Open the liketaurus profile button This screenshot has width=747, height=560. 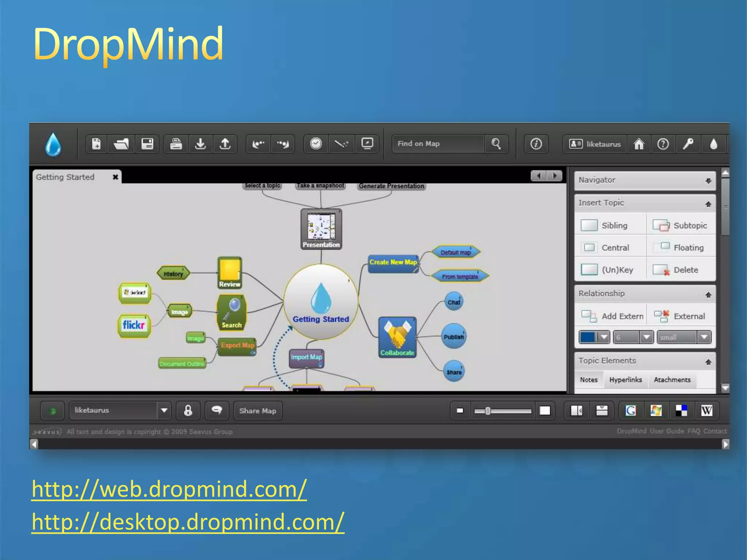tap(595, 144)
